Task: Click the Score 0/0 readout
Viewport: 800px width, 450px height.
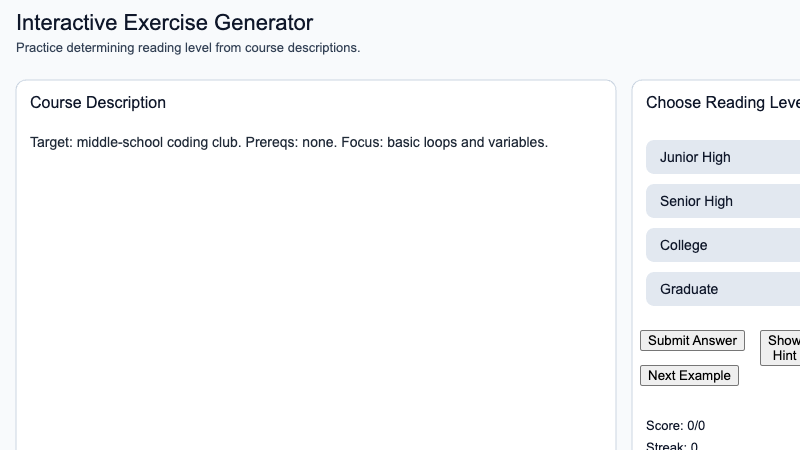Action: tap(676, 425)
